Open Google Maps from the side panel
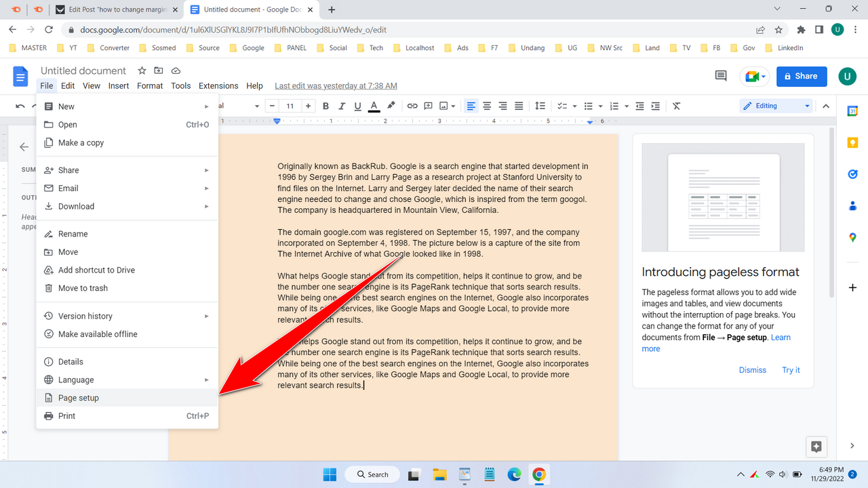The image size is (868, 488). (x=852, y=237)
